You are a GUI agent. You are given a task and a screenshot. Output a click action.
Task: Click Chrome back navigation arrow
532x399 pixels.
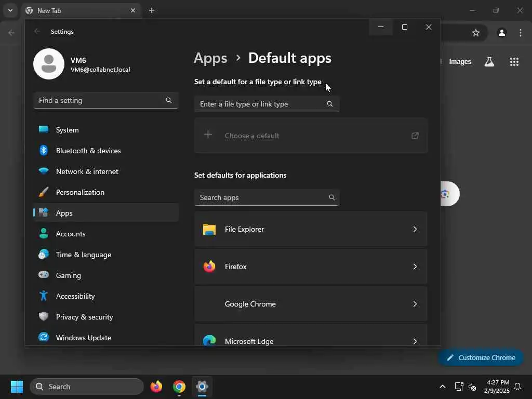(11, 33)
